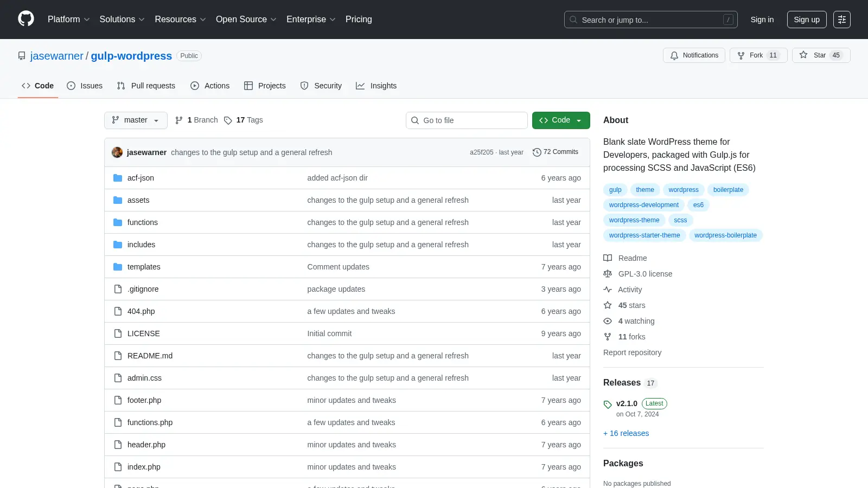
Task: Open the a25f205 commit hash
Action: point(482,152)
